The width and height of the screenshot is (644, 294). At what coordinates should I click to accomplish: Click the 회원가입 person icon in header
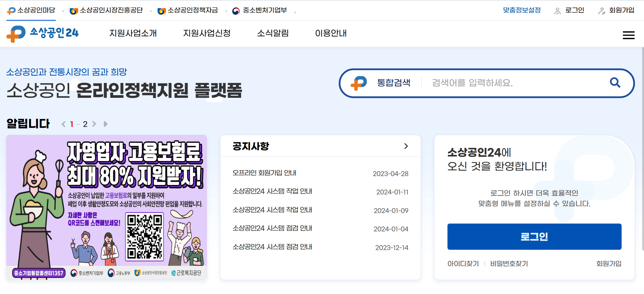[602, 11]
